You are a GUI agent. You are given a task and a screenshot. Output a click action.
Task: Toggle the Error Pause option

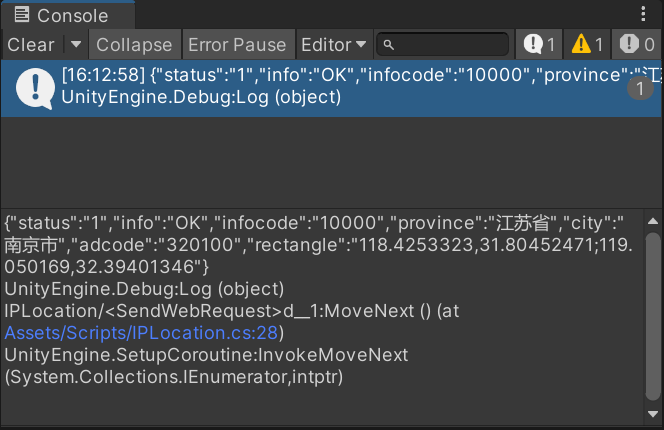pyautogui.click(x=238, y=44)
